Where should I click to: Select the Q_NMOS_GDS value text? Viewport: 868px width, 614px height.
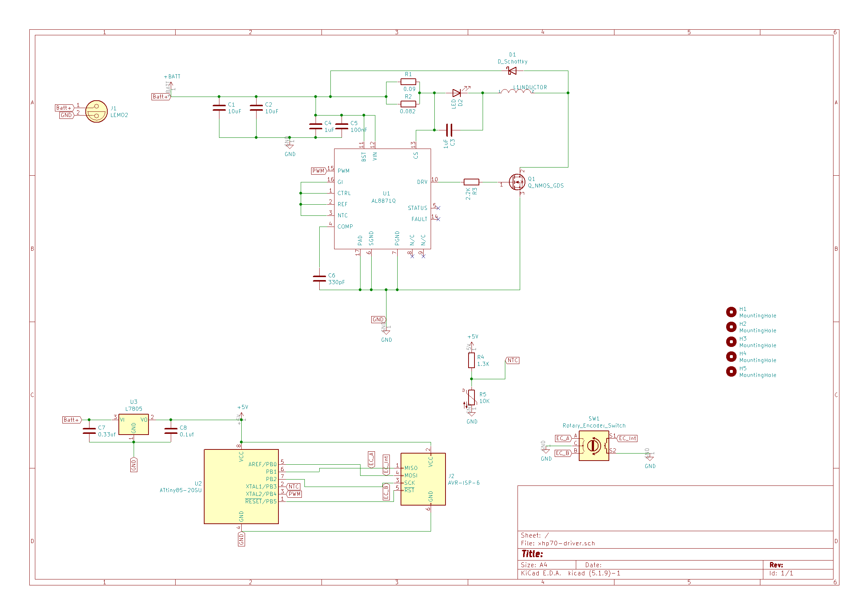[x=545, y=186]
